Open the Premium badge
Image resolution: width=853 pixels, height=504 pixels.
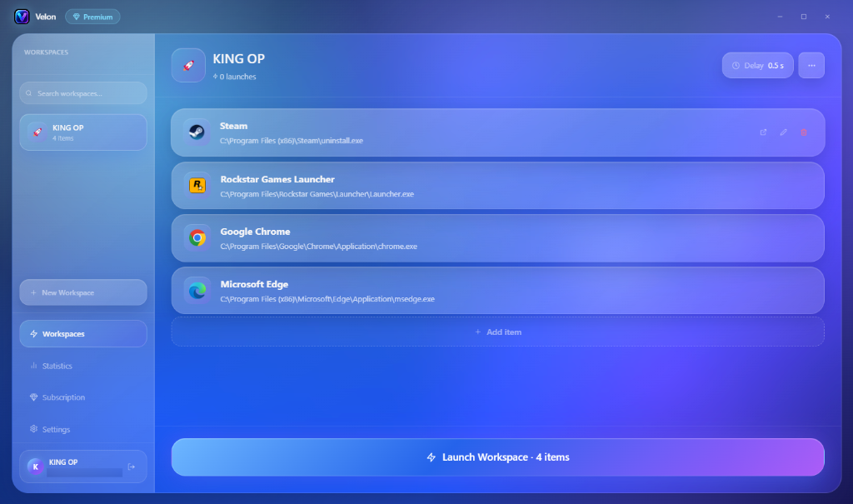92,17
